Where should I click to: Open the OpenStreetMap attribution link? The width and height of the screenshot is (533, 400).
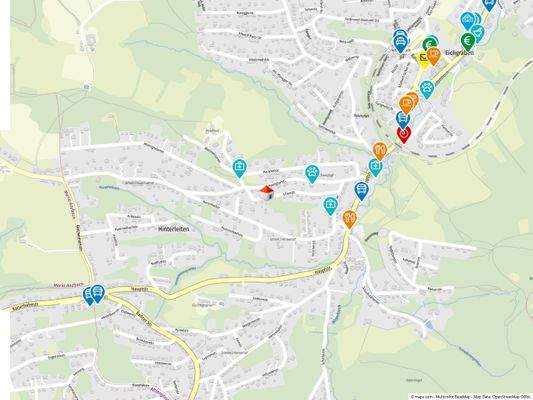tap(509, 396)
